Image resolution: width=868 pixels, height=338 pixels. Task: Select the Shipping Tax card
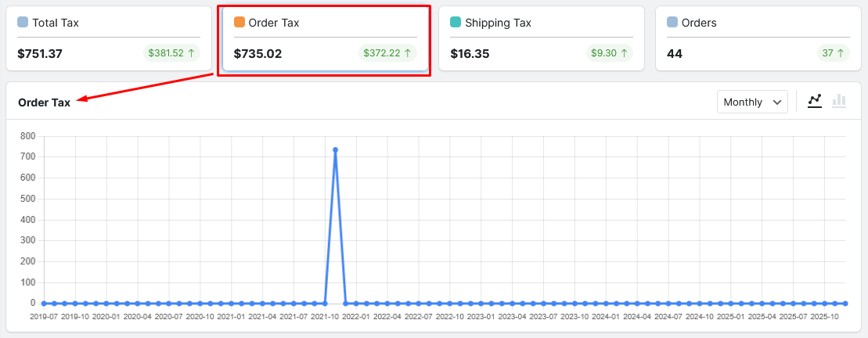click(541, 38)
